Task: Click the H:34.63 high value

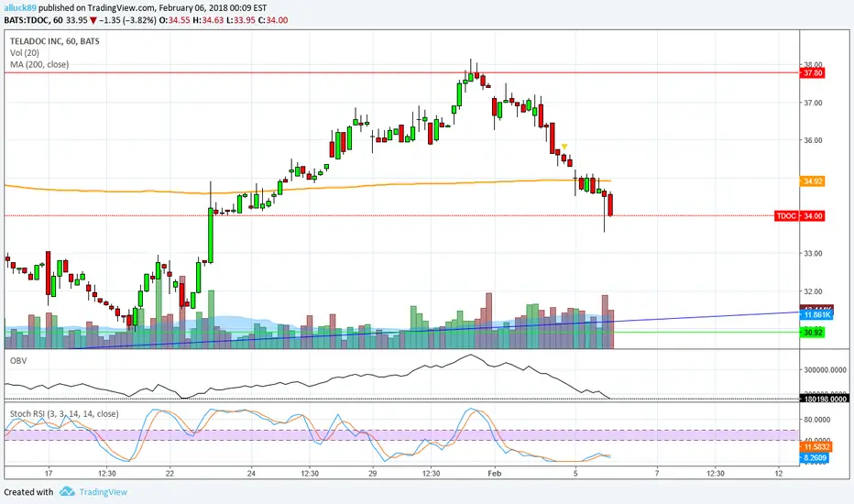Action: (x=208, y=20)
